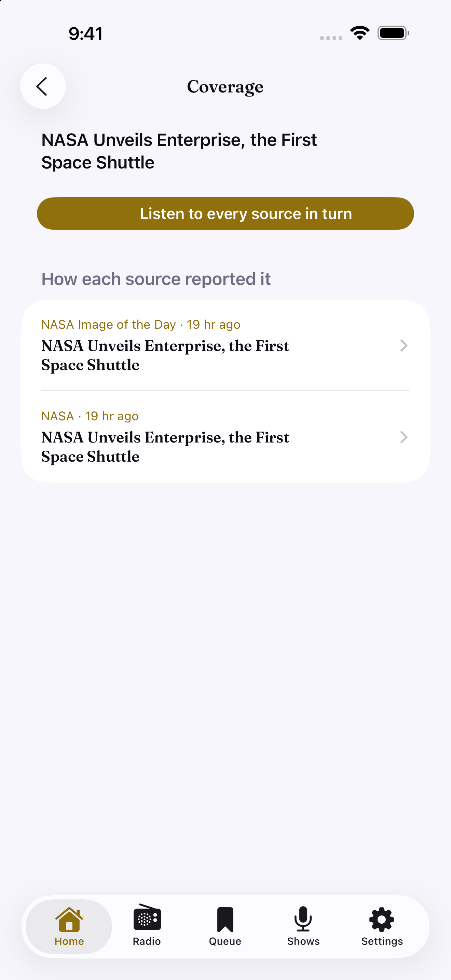Click Listen to every source in turn
451x980 pixels.
225,214
